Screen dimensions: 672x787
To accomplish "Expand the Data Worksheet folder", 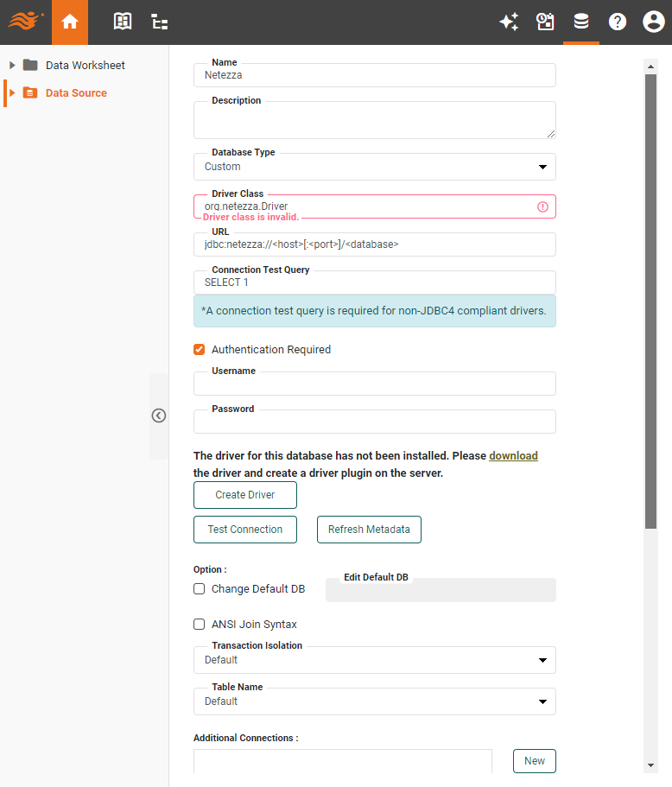I will click(x=11, y=64).
